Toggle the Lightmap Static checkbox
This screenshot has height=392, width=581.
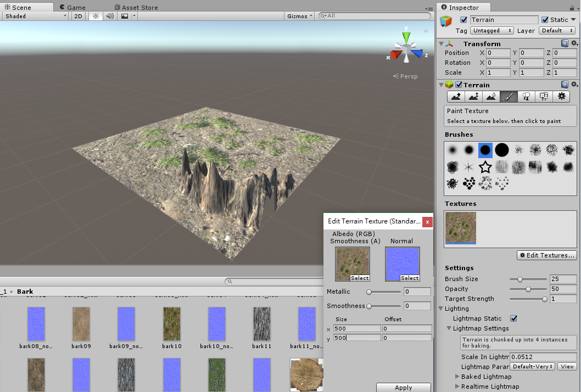point(514,318)
